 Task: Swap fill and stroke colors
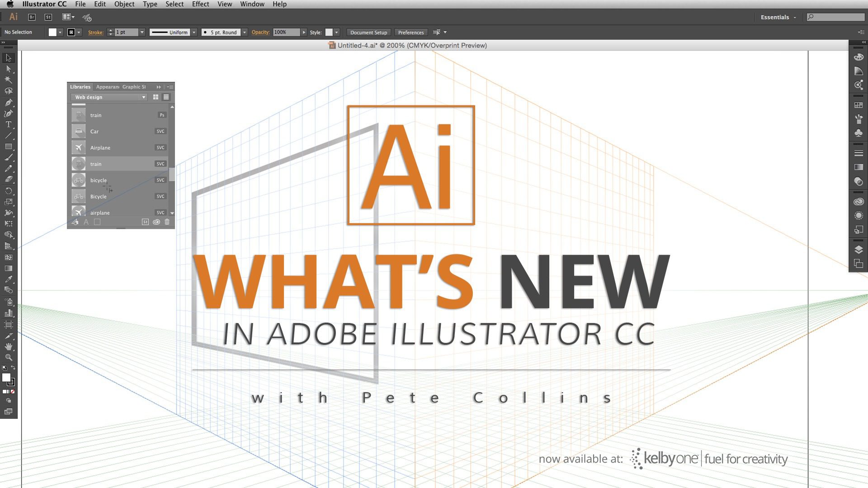click(x=13, y=368)
